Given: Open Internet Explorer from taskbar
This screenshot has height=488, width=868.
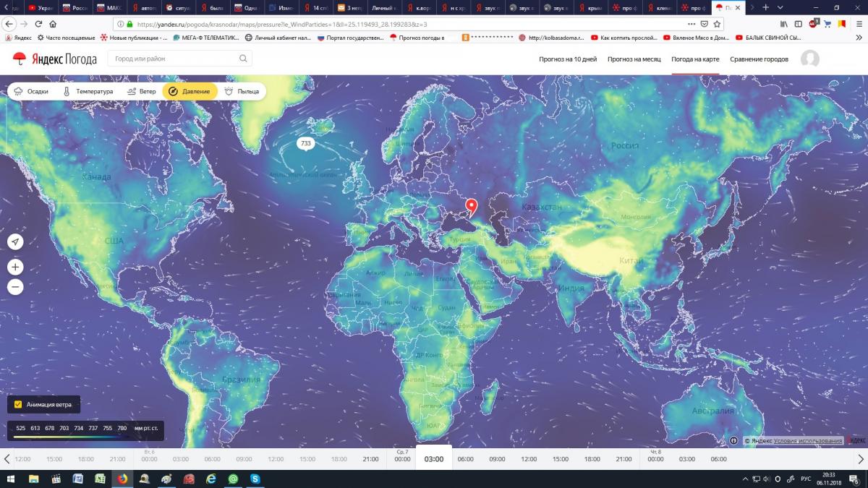Looking at the screenshot, I should (x=210, y=479).
